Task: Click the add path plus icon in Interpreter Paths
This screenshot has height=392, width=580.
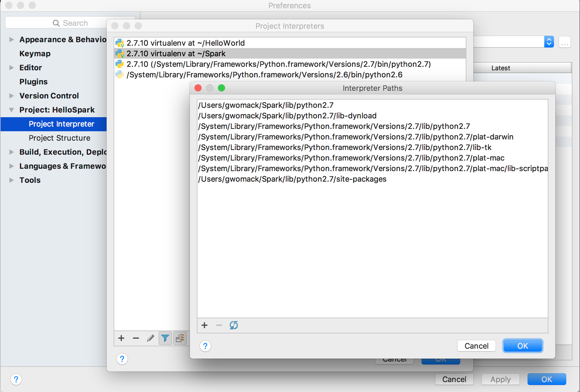Action: [x=204, y=325]
